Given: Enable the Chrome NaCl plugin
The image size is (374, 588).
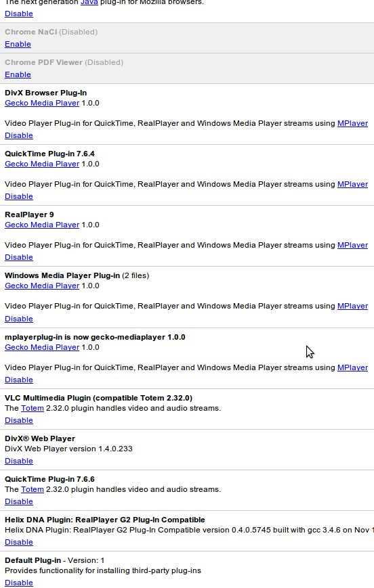Looking at the screenshot, I should (x=18, y=44).
